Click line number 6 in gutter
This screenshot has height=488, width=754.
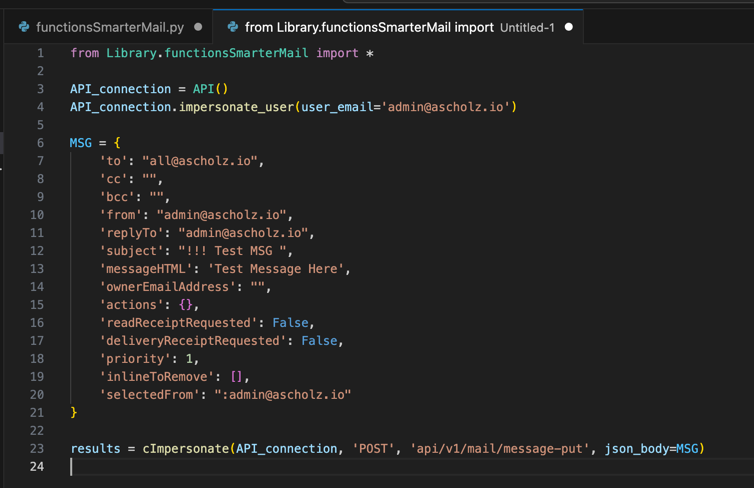point(40,143)
